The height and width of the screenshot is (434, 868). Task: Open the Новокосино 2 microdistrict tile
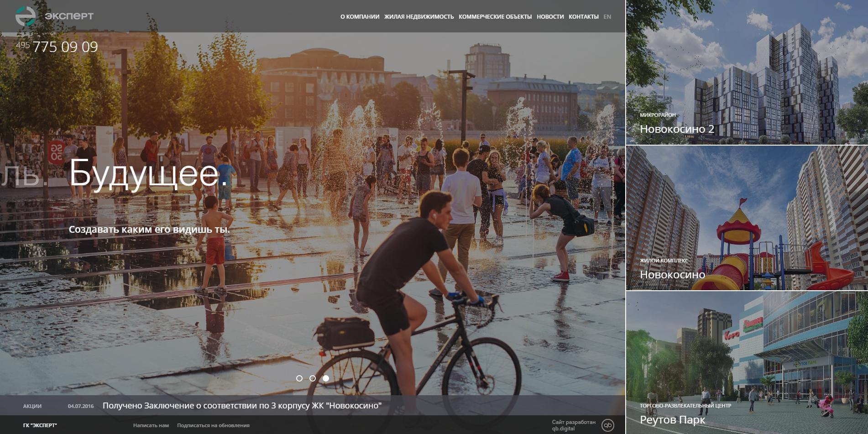tap(747, 73)
